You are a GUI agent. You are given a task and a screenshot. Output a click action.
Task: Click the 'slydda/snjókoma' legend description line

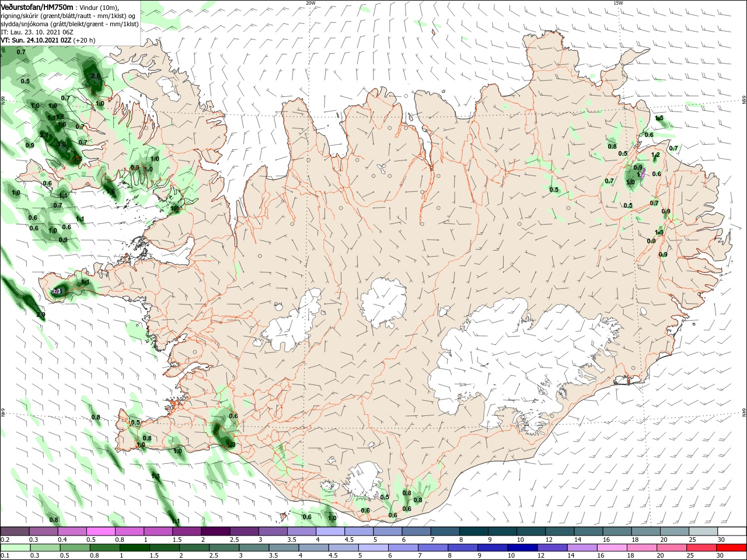(x=69, y=24)
